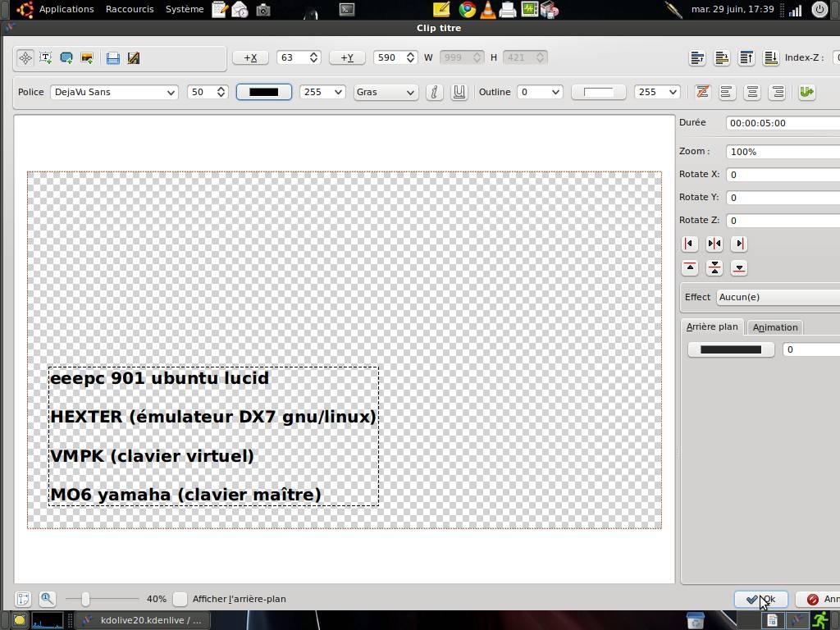Raise object to top icon

click(746, 58)
